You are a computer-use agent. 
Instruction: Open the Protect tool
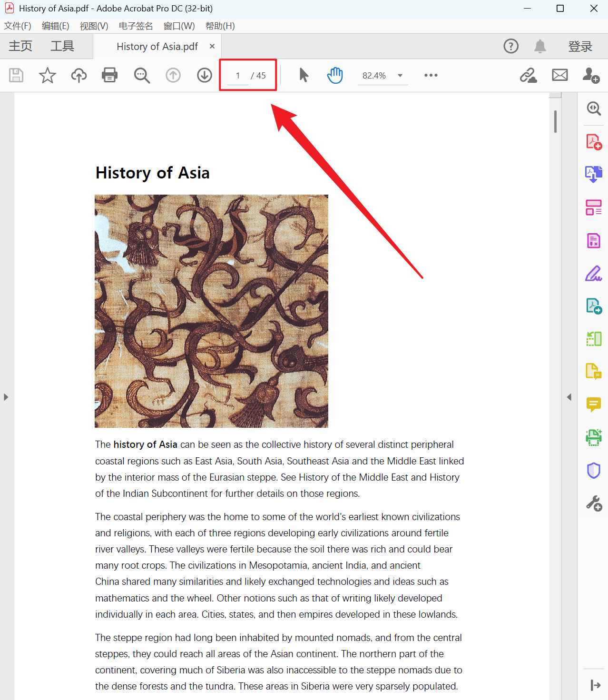(x=594, y=470)
